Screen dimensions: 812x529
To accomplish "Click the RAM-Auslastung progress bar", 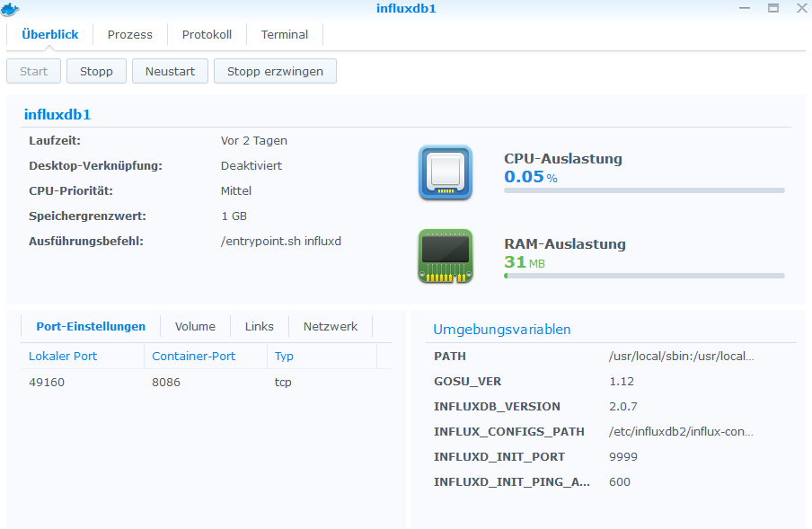I will point(644,276).
